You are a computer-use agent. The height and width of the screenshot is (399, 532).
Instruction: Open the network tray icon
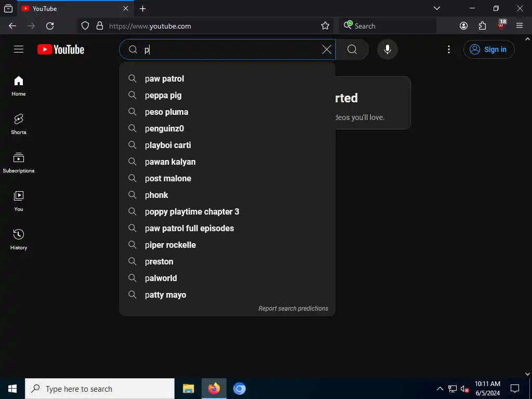point(453,389)
